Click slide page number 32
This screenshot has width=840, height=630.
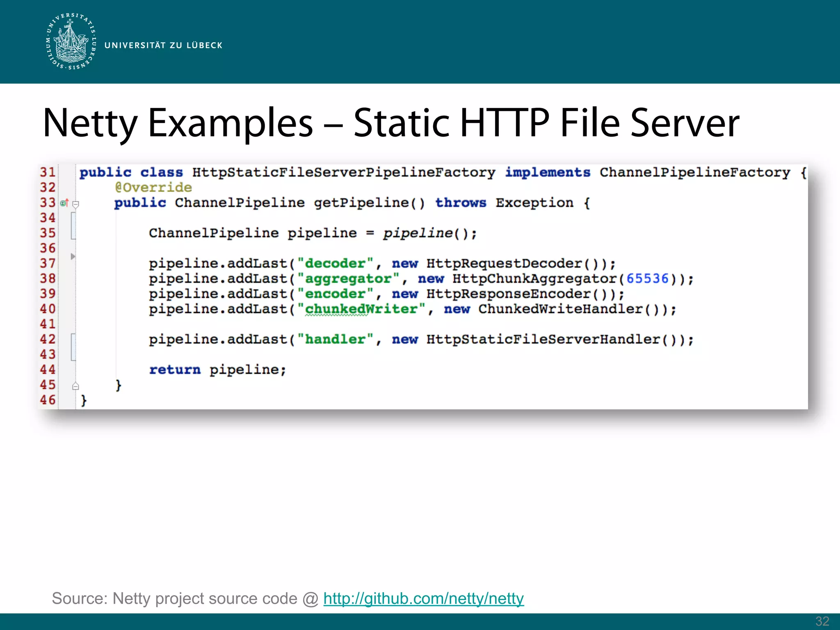[x=822, y=621]
